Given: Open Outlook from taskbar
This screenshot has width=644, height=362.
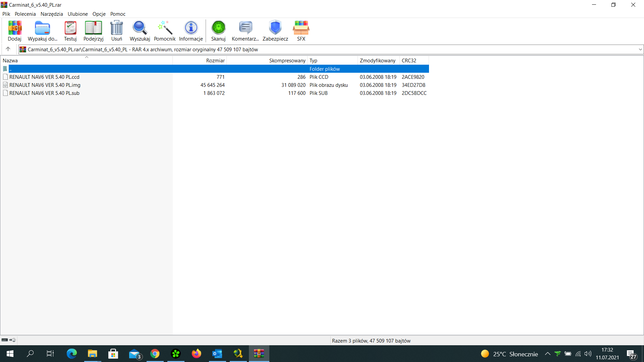Looking at the screenshot, I should pos(217,354).
